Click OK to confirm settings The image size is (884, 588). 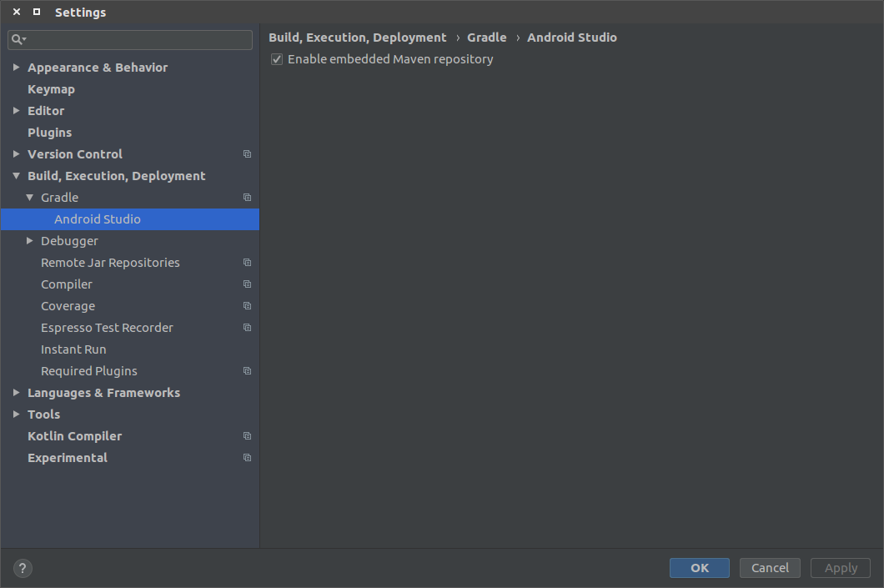(700, 568)
